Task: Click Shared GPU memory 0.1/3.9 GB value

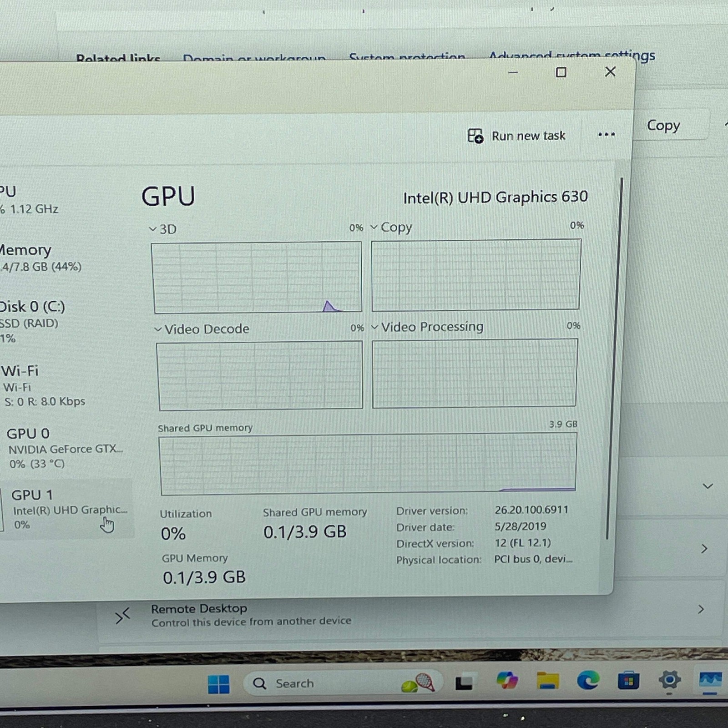Action: [305, 532]
